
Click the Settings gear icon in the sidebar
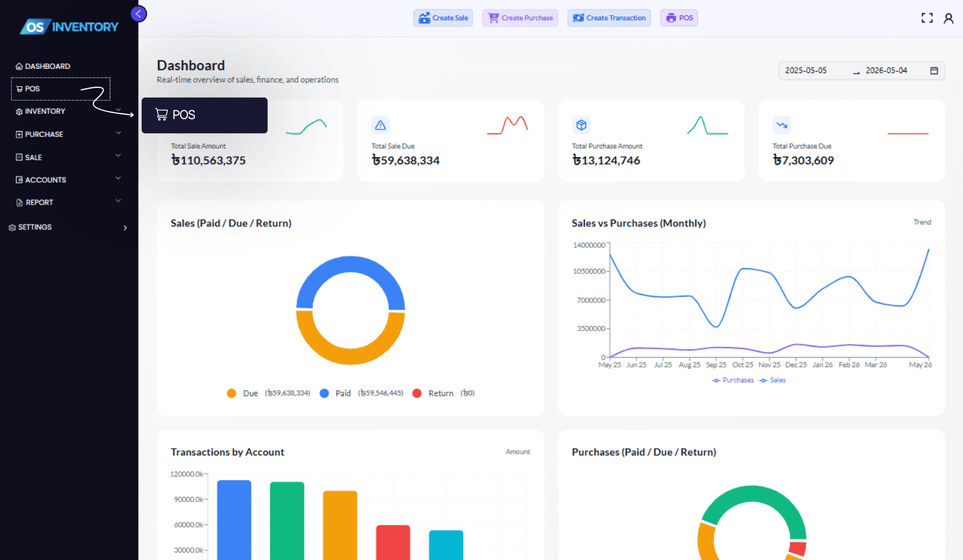(x=12, y=228)
